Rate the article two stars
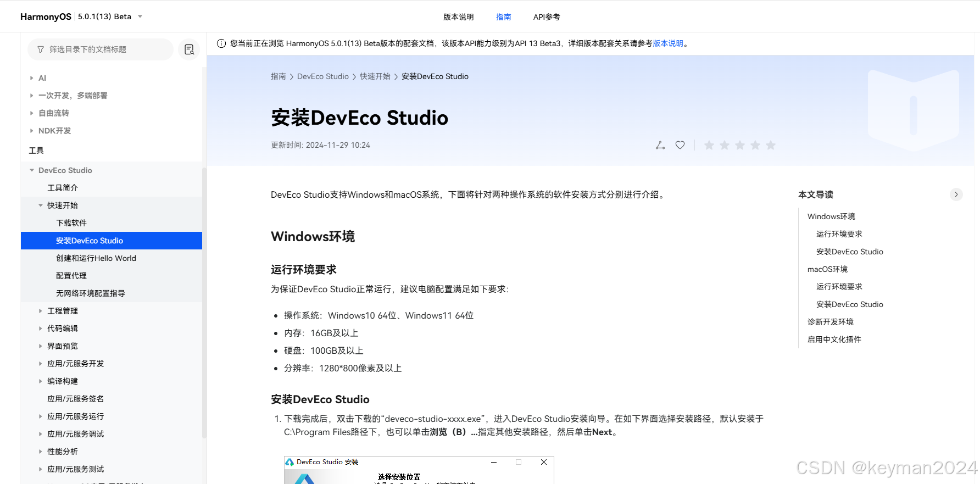Screen dimensions: 980x484 pos(725,145)
